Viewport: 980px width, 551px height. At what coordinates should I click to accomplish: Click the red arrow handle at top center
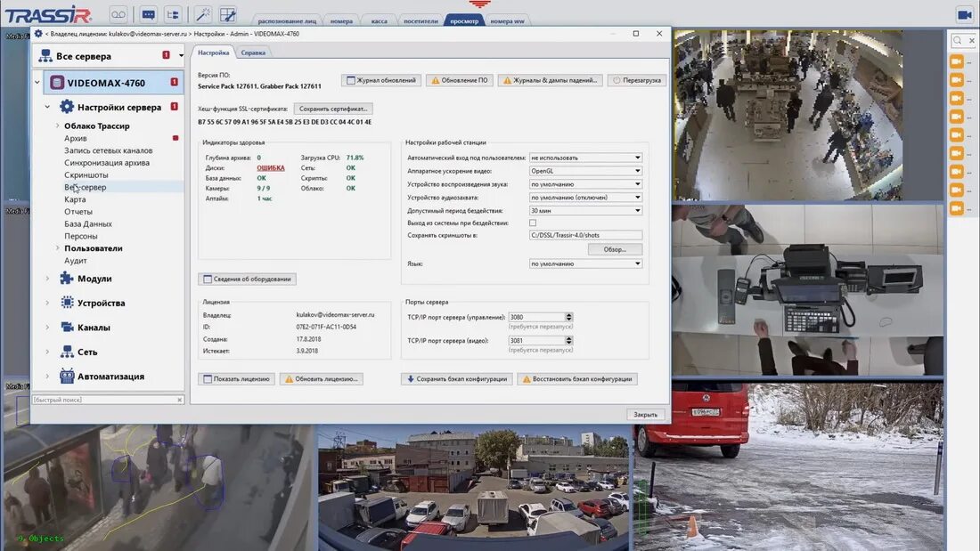479,4
